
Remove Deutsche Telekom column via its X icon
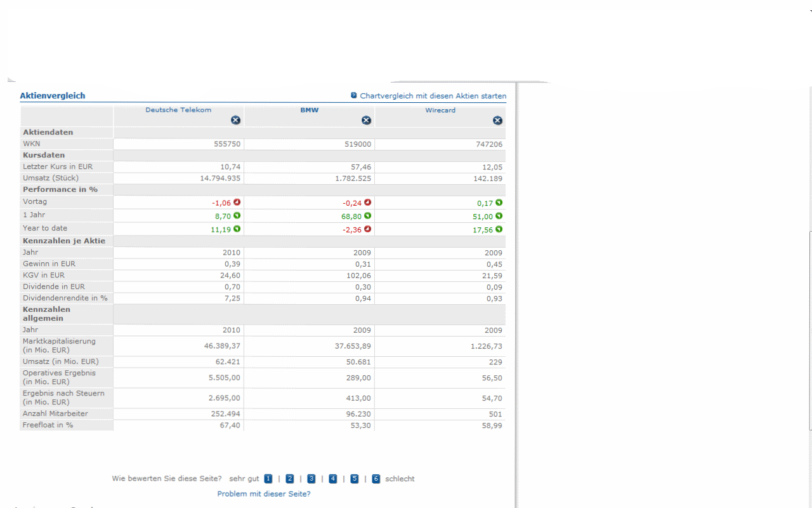coord(235,120)
